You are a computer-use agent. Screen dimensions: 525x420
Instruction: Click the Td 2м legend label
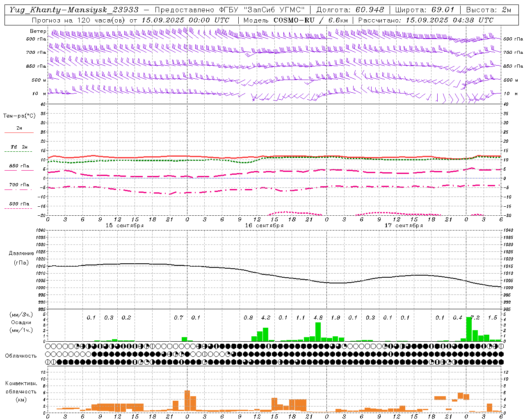pos(19,147)
